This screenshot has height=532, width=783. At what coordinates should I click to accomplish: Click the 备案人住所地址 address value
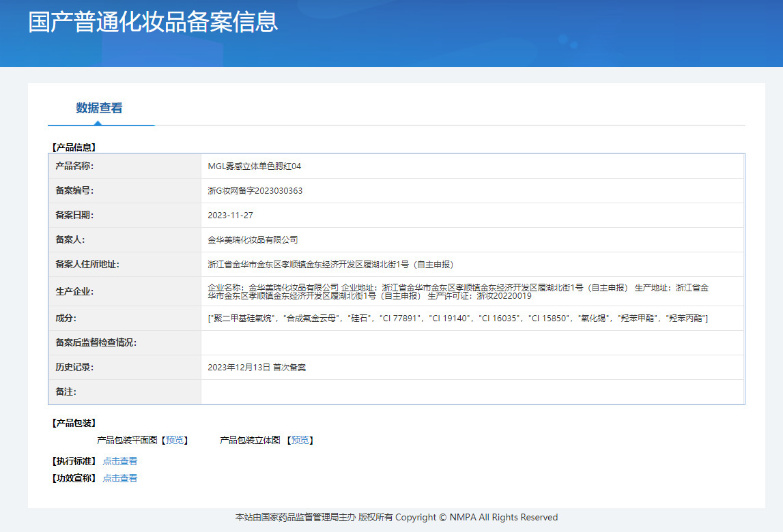330,265
